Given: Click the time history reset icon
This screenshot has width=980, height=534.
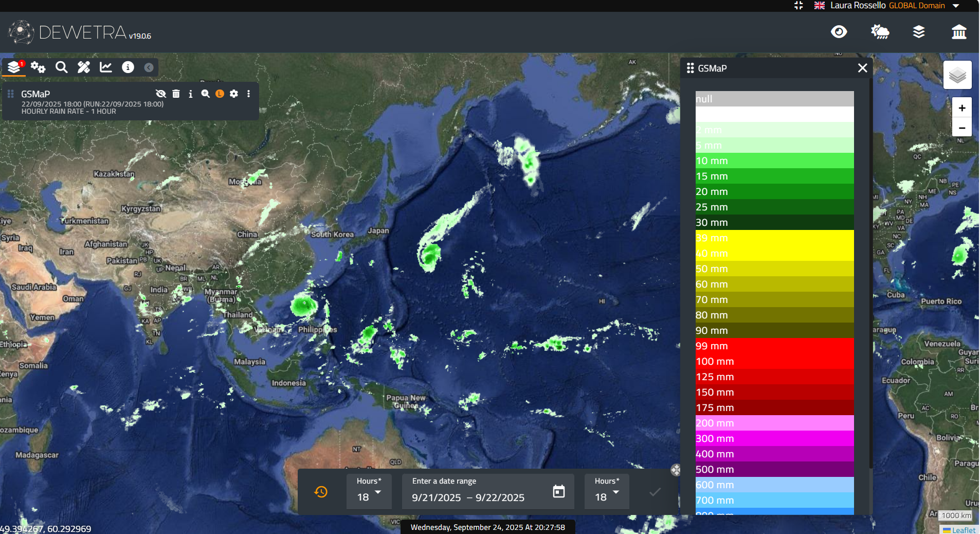Looking at the screenshot, I should click(321, 492).
